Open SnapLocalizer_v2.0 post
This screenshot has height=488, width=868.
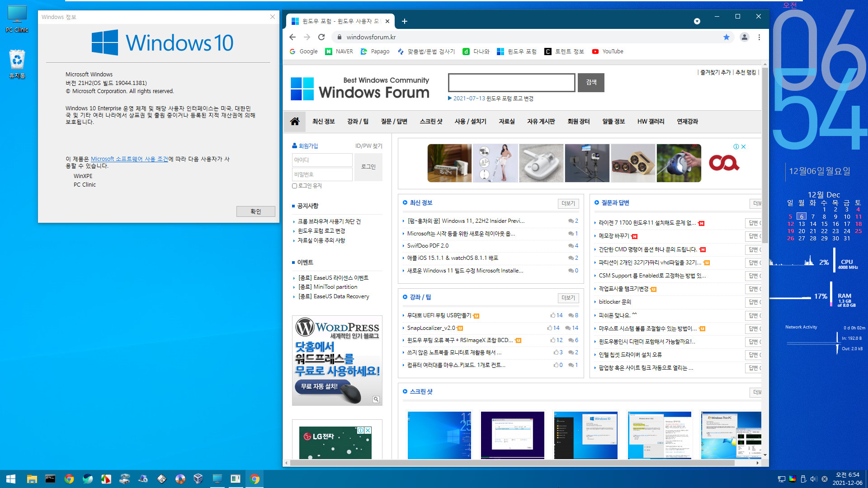click(x=431, y=328)
